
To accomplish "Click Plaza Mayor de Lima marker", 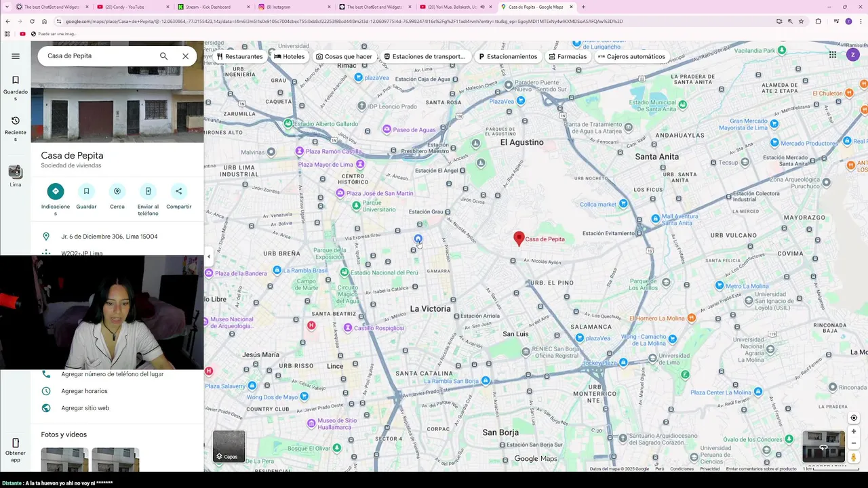I will click(360, 164).
